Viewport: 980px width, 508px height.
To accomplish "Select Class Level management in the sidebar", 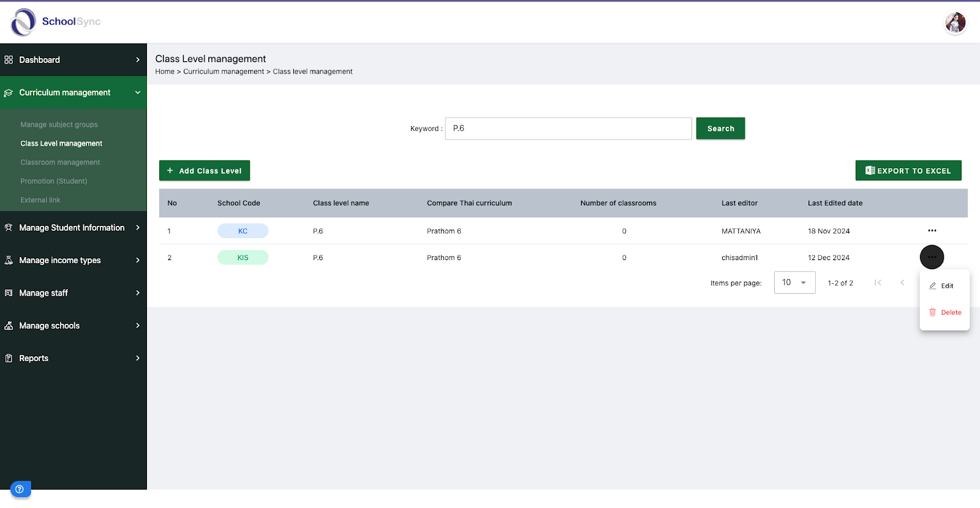I will pos(61,144).
